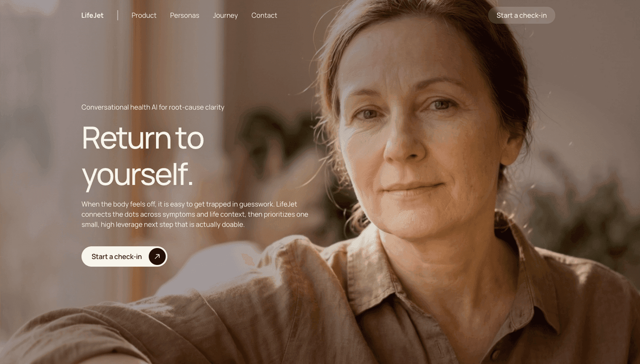Viewport: 640px width, 364px height.
Task: Click the paragraph starting 'When the body feels off'
Action: 195,214
